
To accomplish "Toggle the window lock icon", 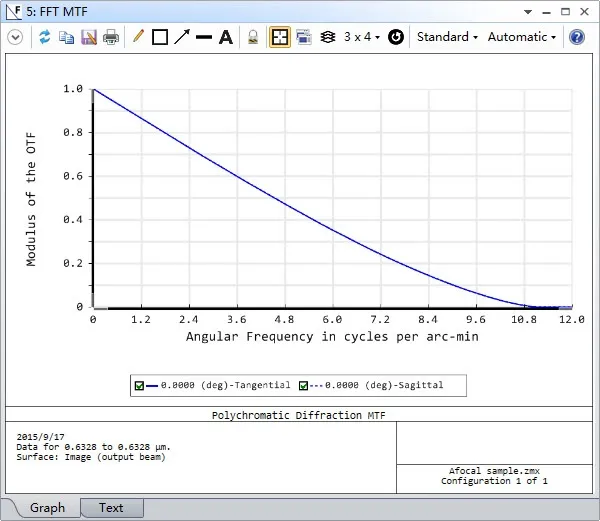I will click(253, 37).
